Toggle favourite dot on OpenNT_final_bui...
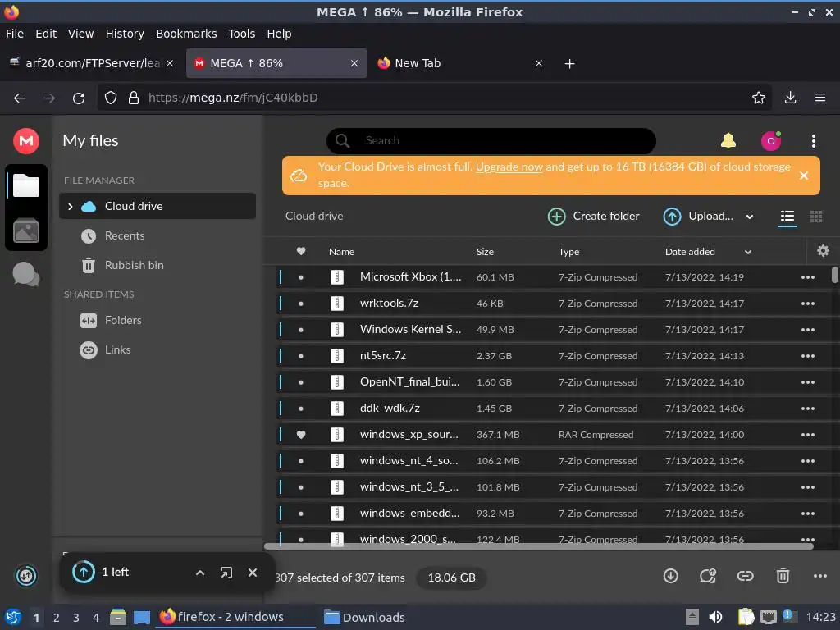Image resolution: width=840 pixels, height=630 pixels. pos(301,382)
